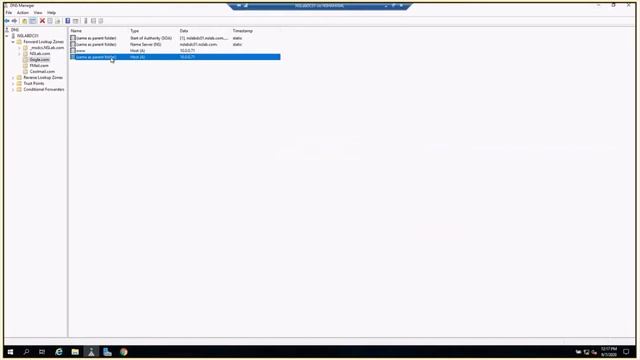Click the Back arrow toolbar icon
The image size is (640, 360).
pyautogui.click(x=7, y=21)
